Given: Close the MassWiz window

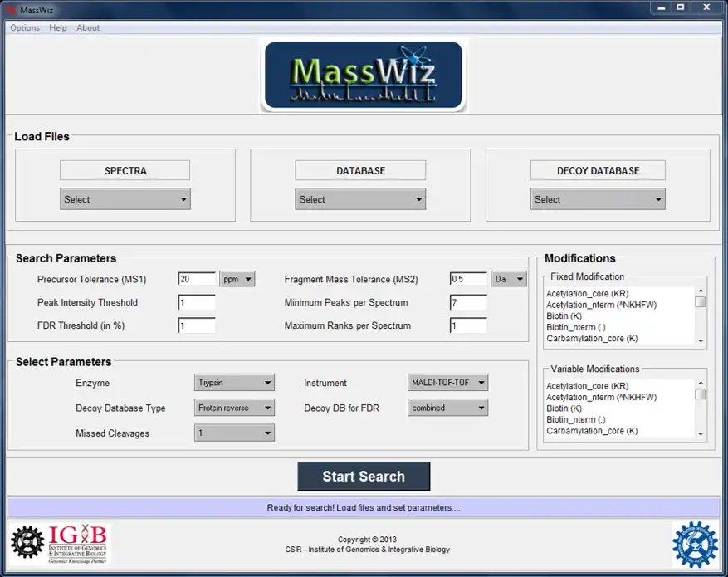Looking at the screenshot, I should 706,7.
